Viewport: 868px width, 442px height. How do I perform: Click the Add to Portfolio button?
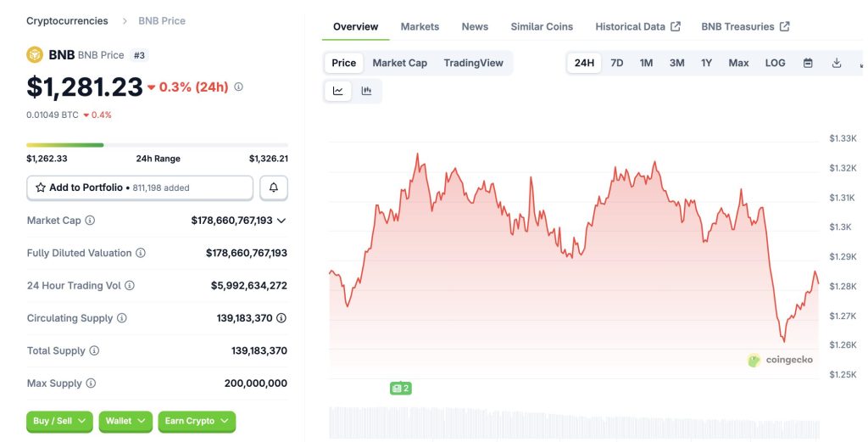click(x=140, y=187)
